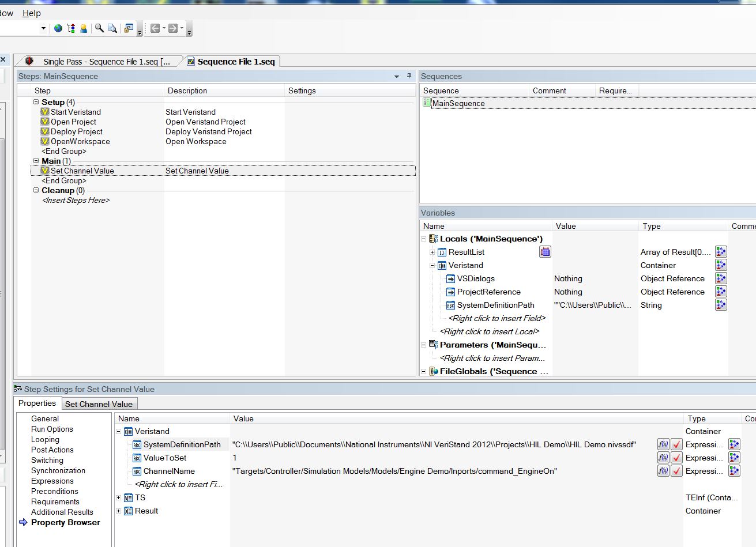
Task: Select the Sequence File 1.seq tab
Action: (231, 62)
